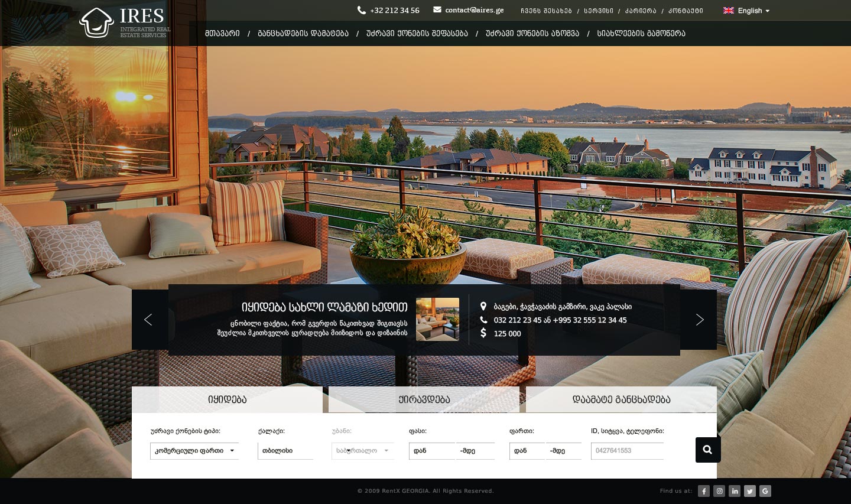Click the black search magnifier button
Screen dimensions: 851x504
(x=708, y=450)
